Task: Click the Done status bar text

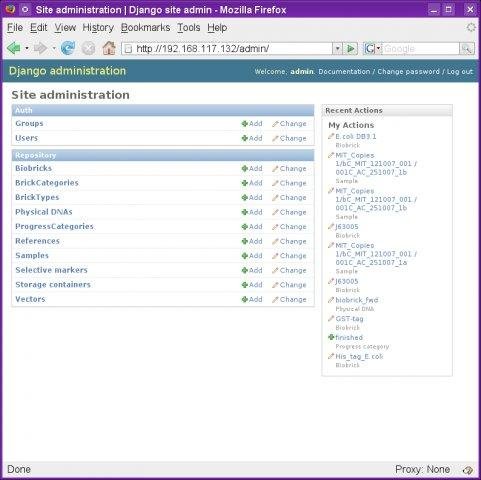Action: [19, 470]
